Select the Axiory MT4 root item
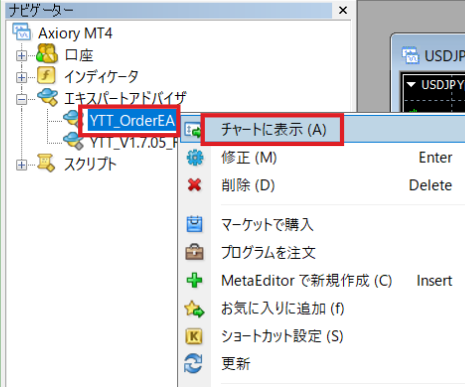 [x=75, y=33]
